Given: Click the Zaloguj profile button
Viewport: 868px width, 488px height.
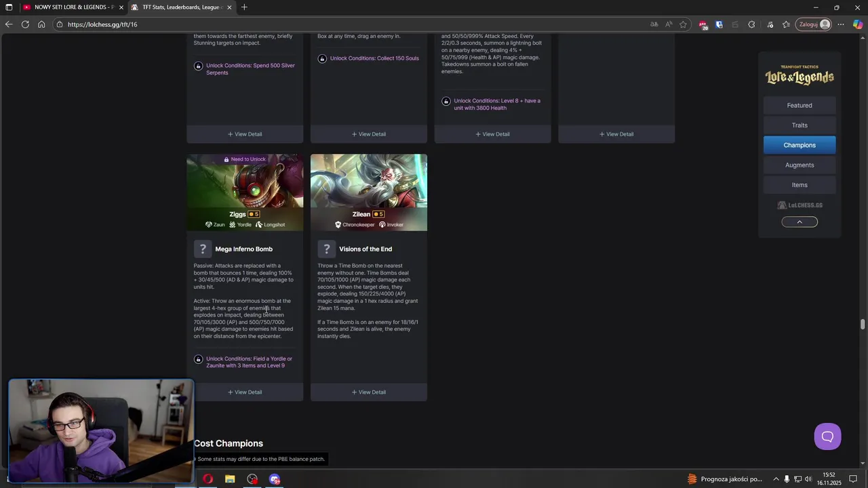Looking at the screenshot, I should click(x=814, y=24).
